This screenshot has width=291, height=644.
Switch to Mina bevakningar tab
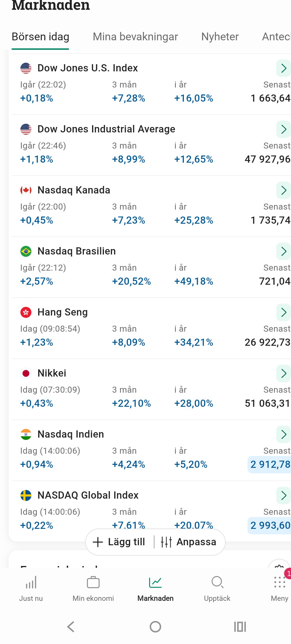coord(135,37)
